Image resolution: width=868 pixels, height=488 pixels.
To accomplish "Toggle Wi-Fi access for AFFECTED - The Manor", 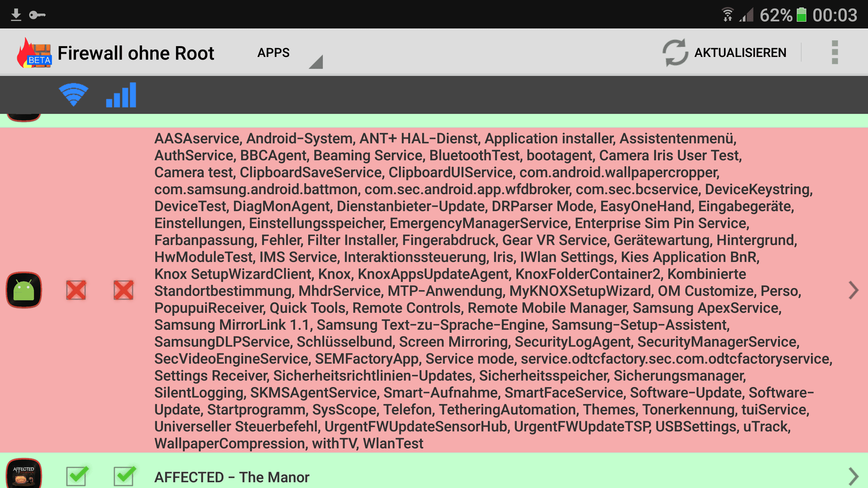I will click(x=77, y=476).
